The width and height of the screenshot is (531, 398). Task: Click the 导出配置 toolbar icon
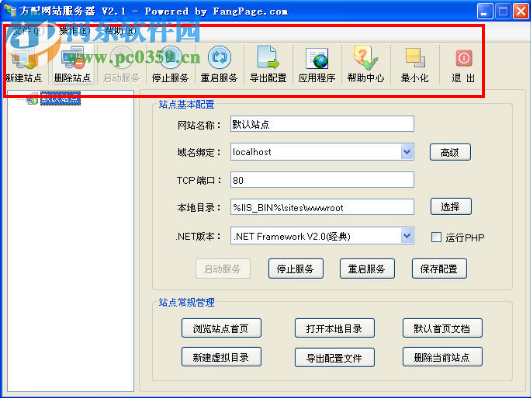268,64
